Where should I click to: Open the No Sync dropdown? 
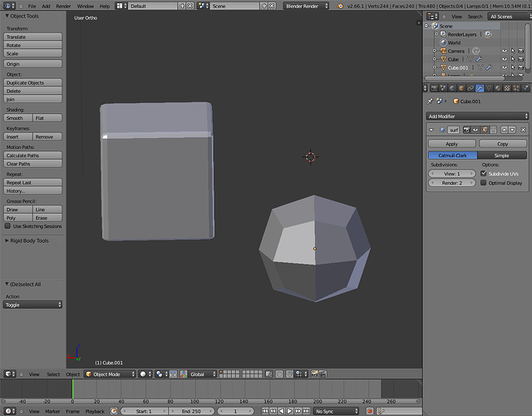pyautogui.click(x=336, y=411)
